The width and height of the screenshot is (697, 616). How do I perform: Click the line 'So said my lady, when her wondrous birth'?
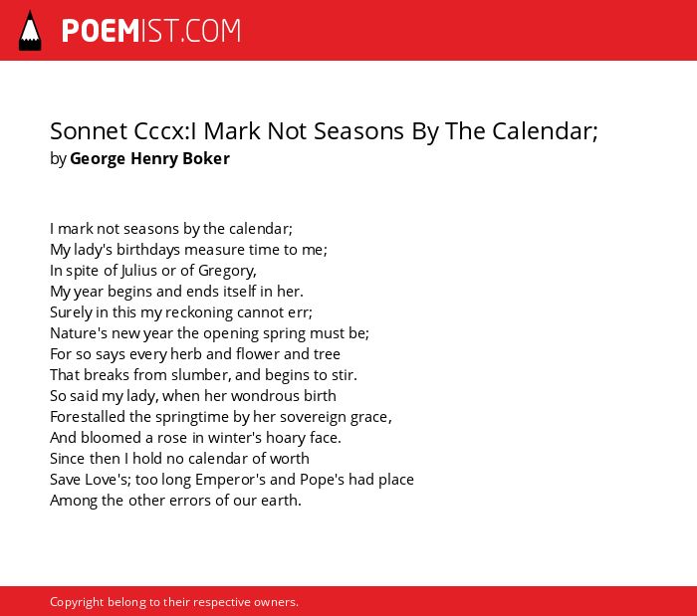coord(193,396)
